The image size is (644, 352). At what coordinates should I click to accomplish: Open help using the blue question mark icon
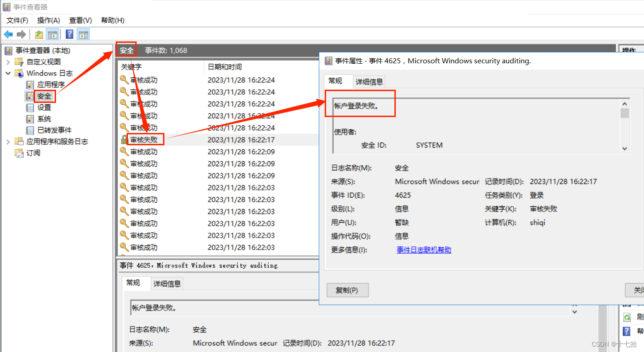tap(69, 34)
